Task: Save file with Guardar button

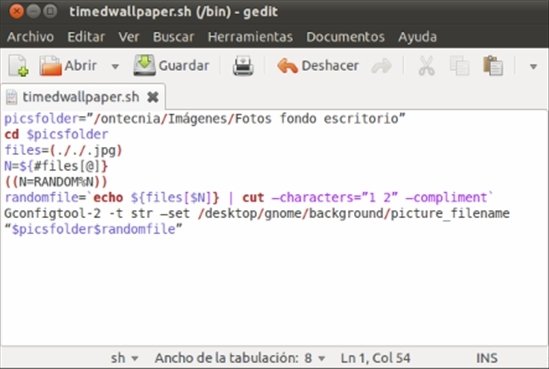Action: click(x=171, y=65)
